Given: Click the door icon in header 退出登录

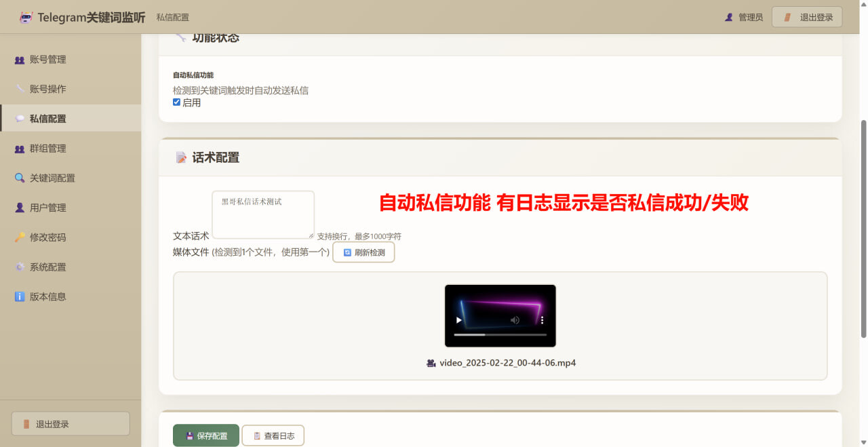Looking at the screenshot, I should (787, 18).
